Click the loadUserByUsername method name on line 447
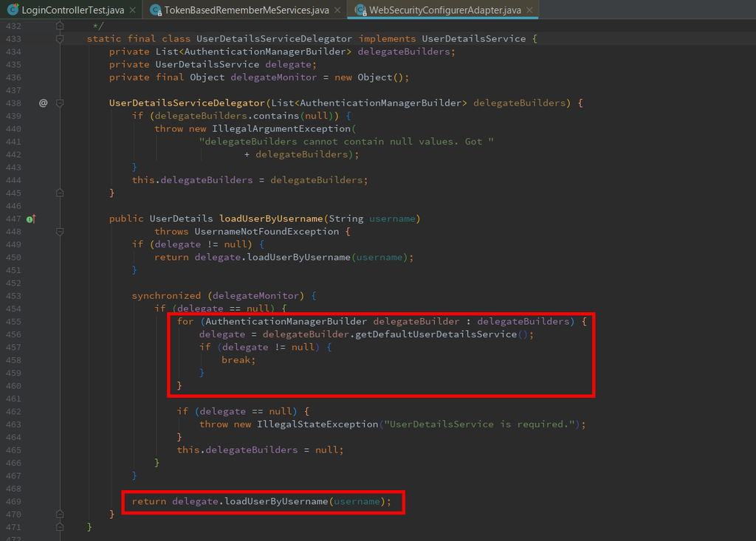Viewport: 756px width, 541px height. pyautogui.click(x=271, y=218)
